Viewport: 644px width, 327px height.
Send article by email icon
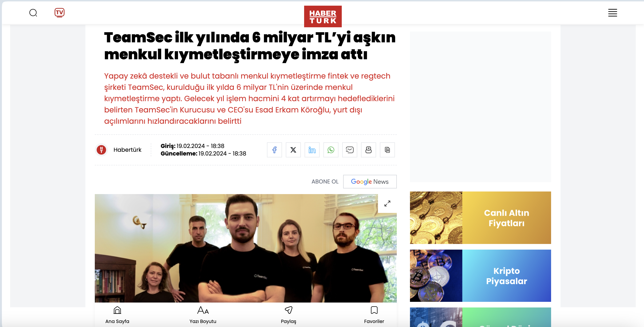click(x=350, y=150)
